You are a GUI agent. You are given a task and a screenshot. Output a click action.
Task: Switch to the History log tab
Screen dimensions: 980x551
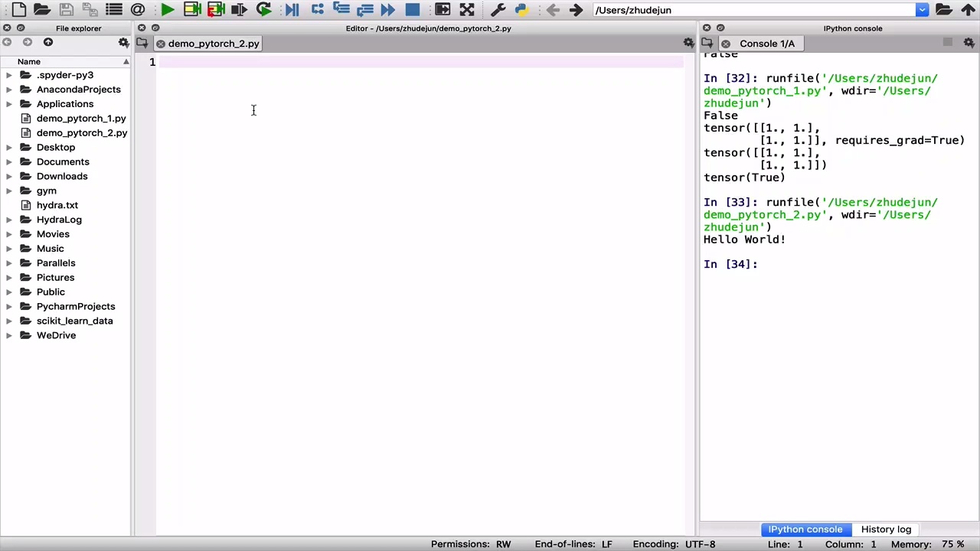(886, 530)
